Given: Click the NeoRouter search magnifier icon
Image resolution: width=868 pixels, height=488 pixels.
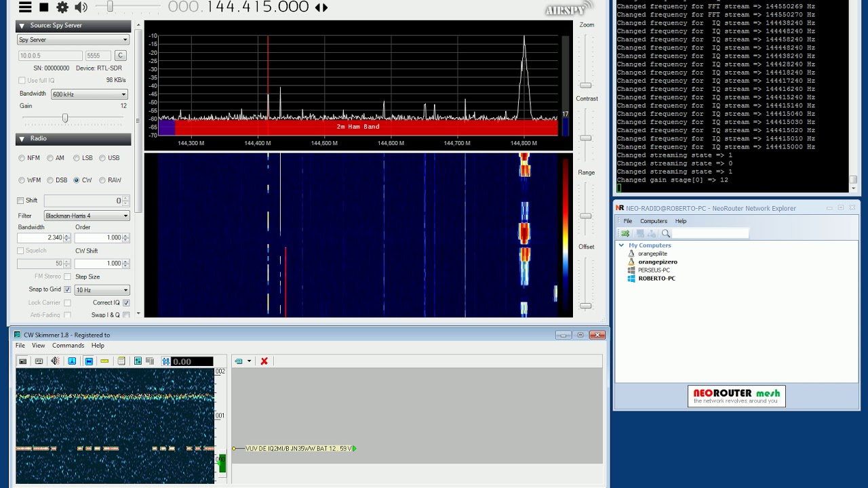Looking at the screenshot, I should (666, 233).
